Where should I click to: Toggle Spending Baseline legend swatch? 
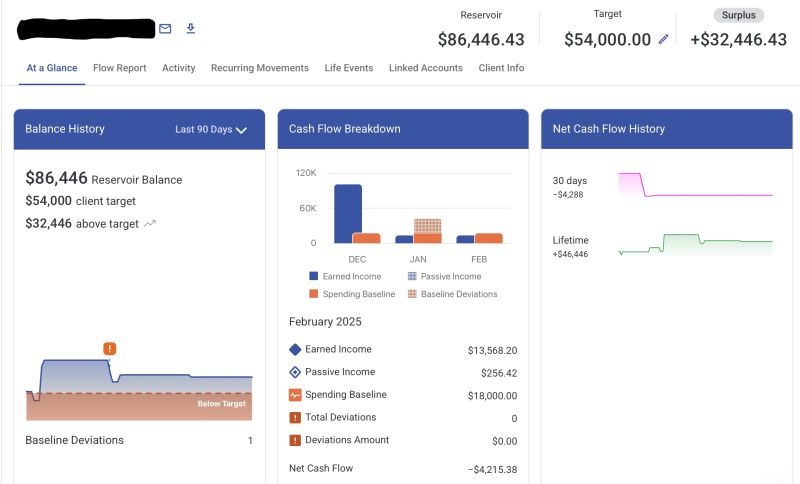coord(314,294)
